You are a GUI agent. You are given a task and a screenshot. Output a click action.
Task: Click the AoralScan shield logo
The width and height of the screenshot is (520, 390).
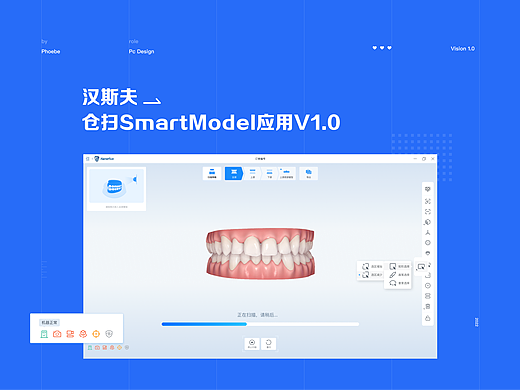[x=97, y=159]
